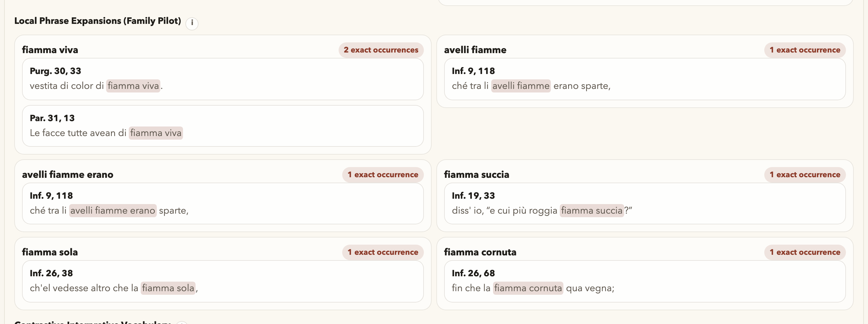Click highlighted "fiamma viva" in Purg. 30 line
The image size is (868, 324).
pyautogui.click(x=133, y=86)
